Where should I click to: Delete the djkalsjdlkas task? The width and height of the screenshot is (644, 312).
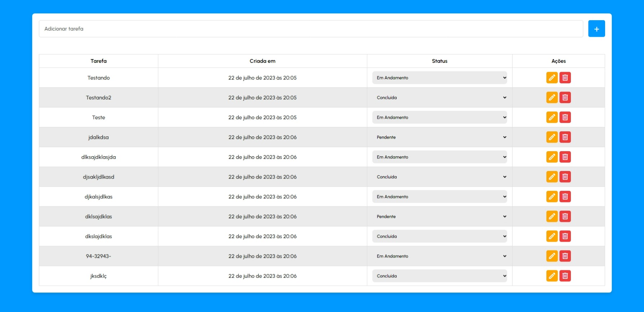coord(565,197)
